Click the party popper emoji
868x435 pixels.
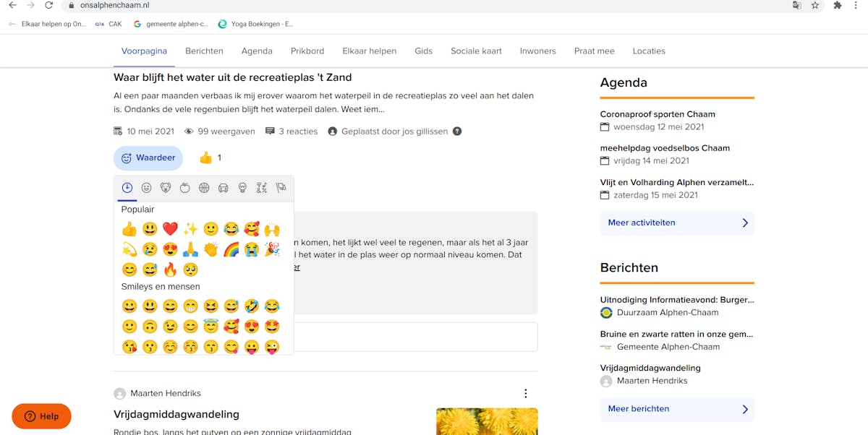(x=272, y=249)
